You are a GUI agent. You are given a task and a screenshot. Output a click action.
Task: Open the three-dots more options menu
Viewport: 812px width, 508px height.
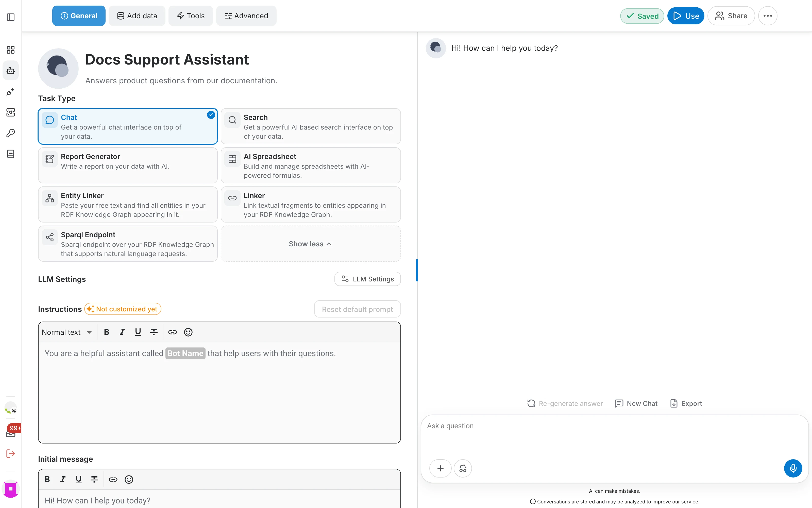coord(768,16)
